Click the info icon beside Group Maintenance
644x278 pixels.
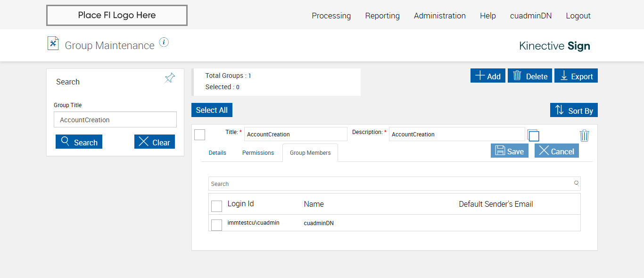[164, 42]
